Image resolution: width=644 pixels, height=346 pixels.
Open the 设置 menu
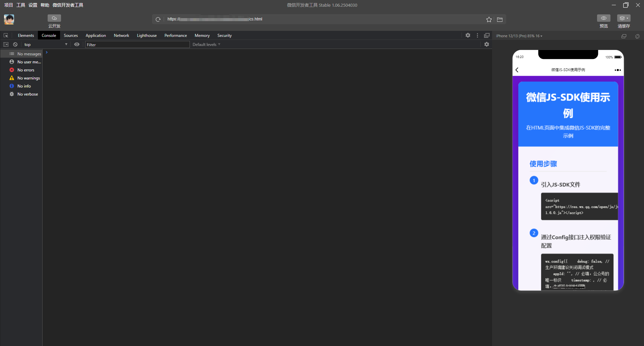33,5
